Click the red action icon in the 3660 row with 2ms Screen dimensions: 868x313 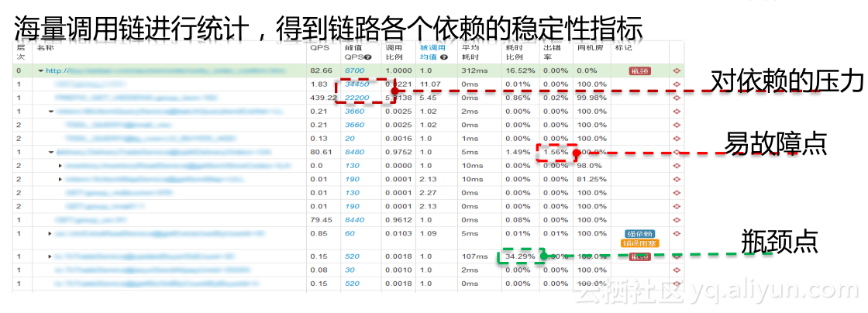(x=677, y=111)
